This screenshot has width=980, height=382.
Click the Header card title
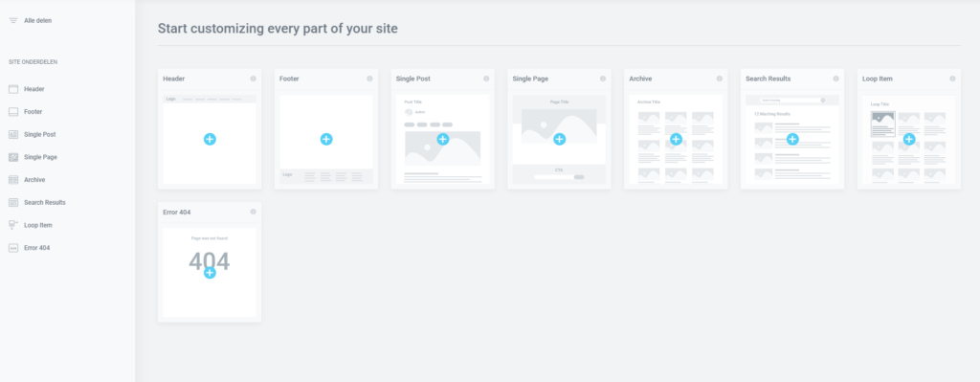(174, 79)
